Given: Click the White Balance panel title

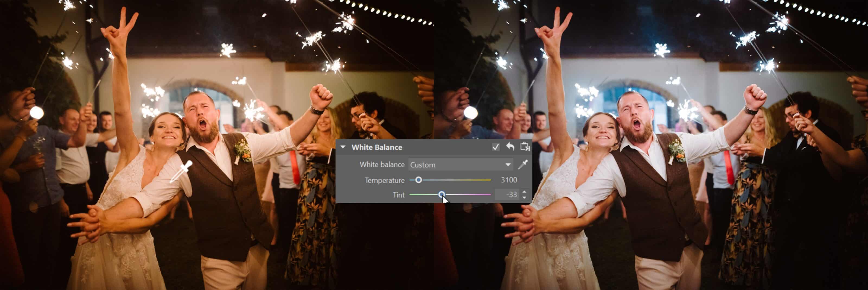Looking at the screenshot, I should [377, 147].
